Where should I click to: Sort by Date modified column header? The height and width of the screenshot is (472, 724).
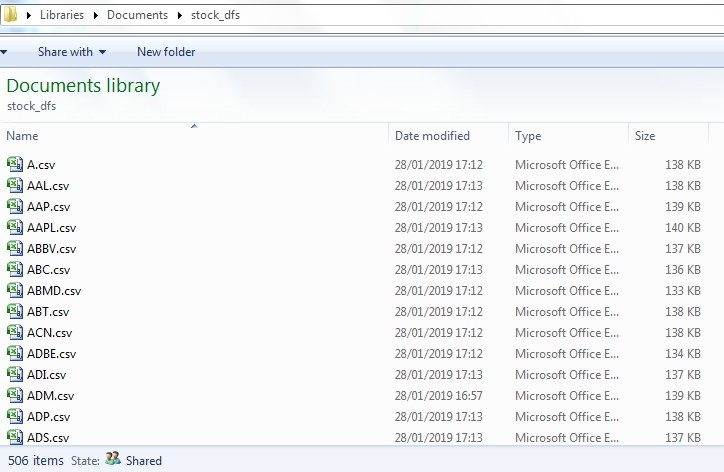click(432, 136)
